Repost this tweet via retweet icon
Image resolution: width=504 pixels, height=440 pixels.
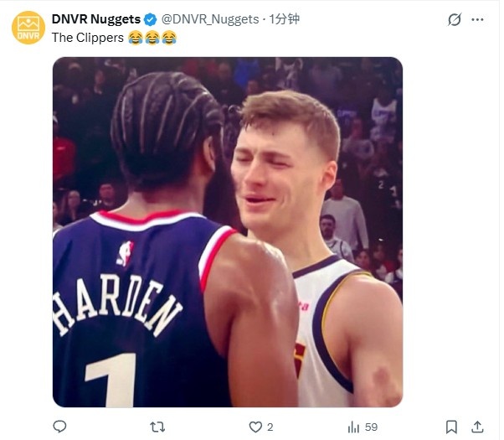pos(157,427)
